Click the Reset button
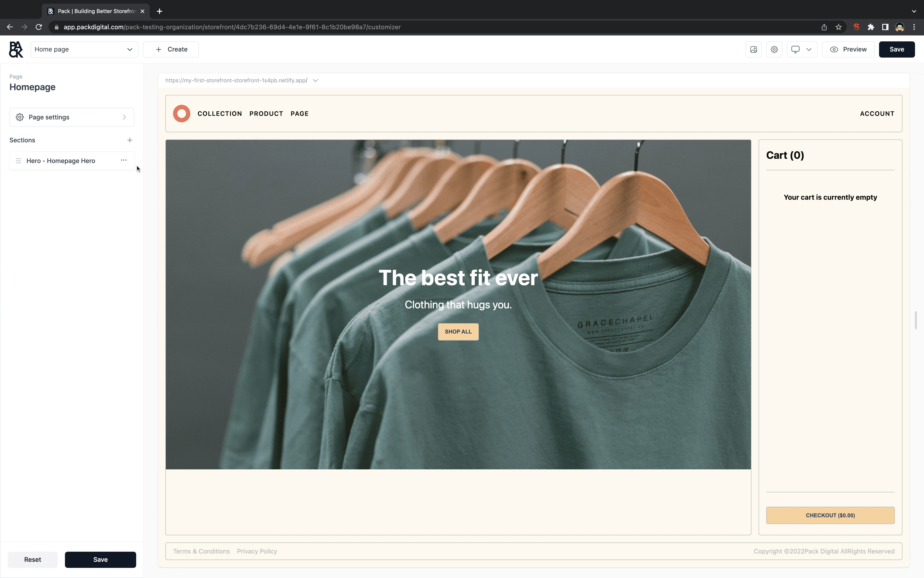Screen dimensions: 924x578 click(x=32, y=559)
